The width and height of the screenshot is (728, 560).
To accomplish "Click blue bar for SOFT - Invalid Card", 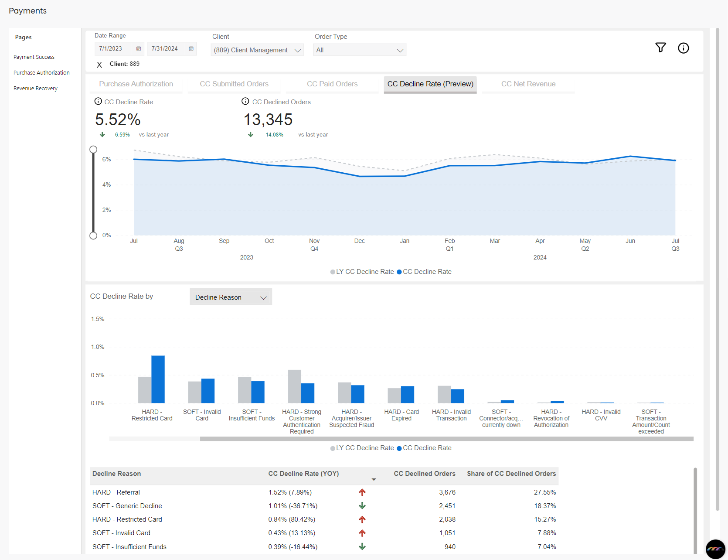I will (208, 391).
